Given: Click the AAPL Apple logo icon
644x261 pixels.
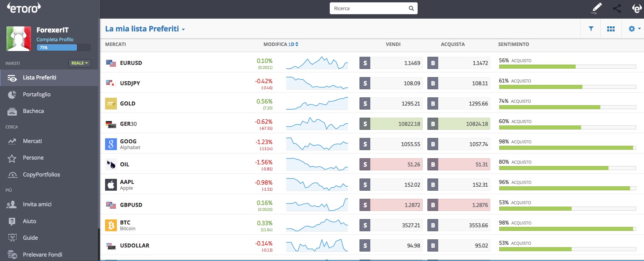Looking at the screenshot, I should pyautogui.click(x=111, y=185).
